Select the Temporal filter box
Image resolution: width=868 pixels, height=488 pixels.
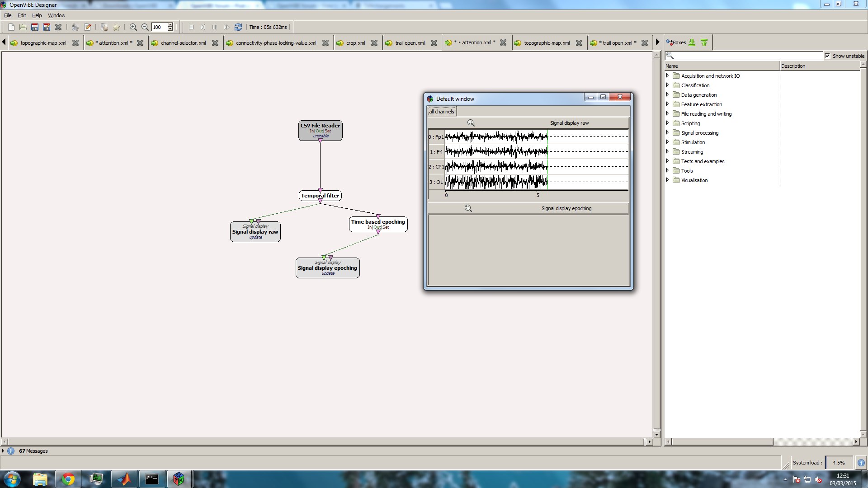pos(320,196)
